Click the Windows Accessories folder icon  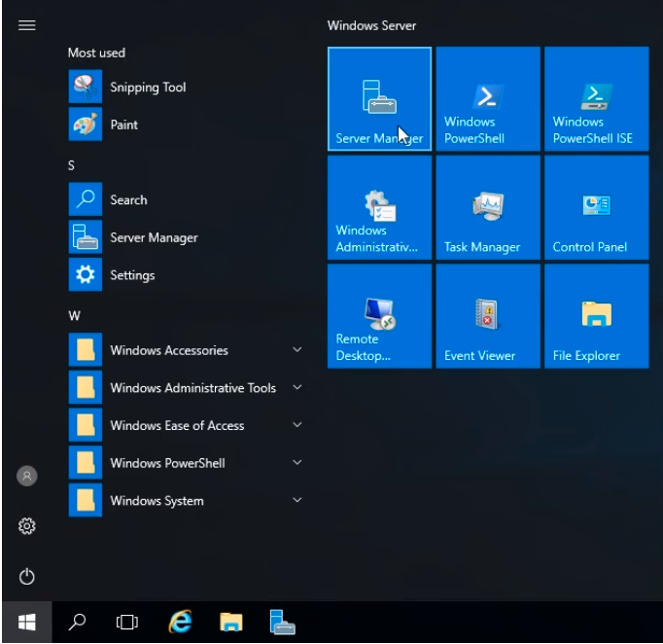pos(86,350)
